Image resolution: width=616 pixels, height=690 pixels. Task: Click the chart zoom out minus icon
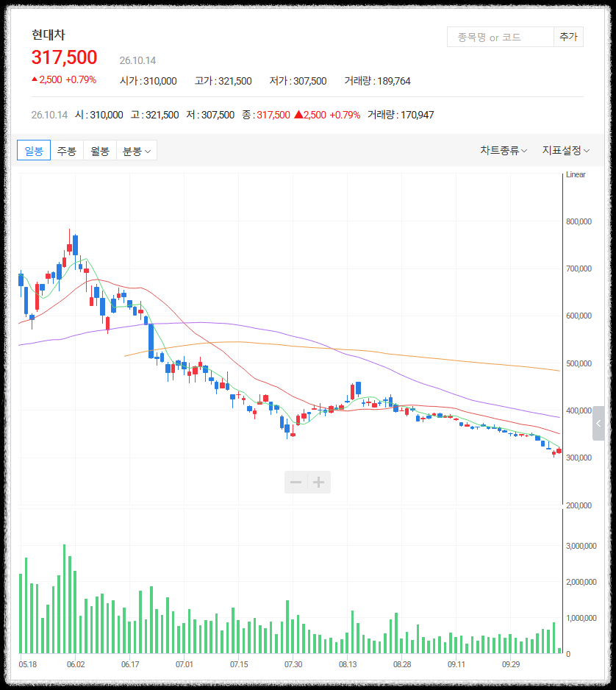296,483
